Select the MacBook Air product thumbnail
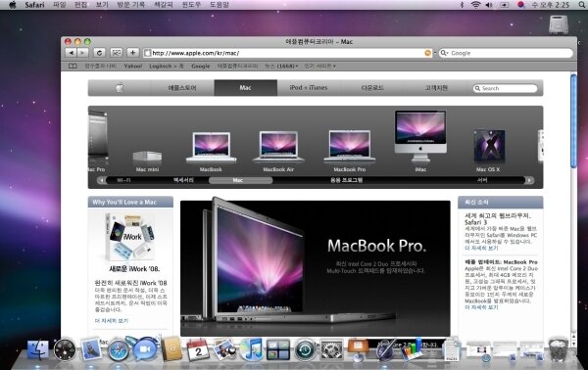588x370 pixels. point(278,152)
